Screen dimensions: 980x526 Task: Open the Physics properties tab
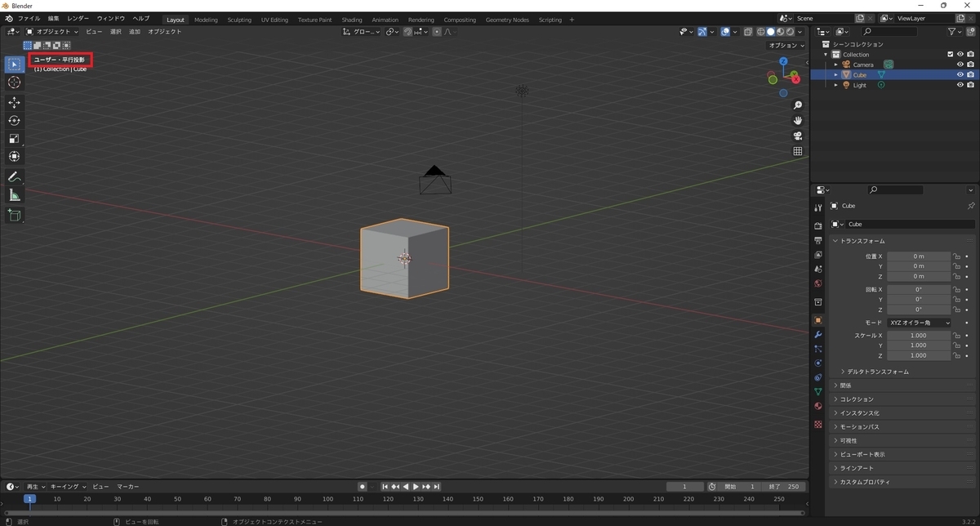pos(817,363)
